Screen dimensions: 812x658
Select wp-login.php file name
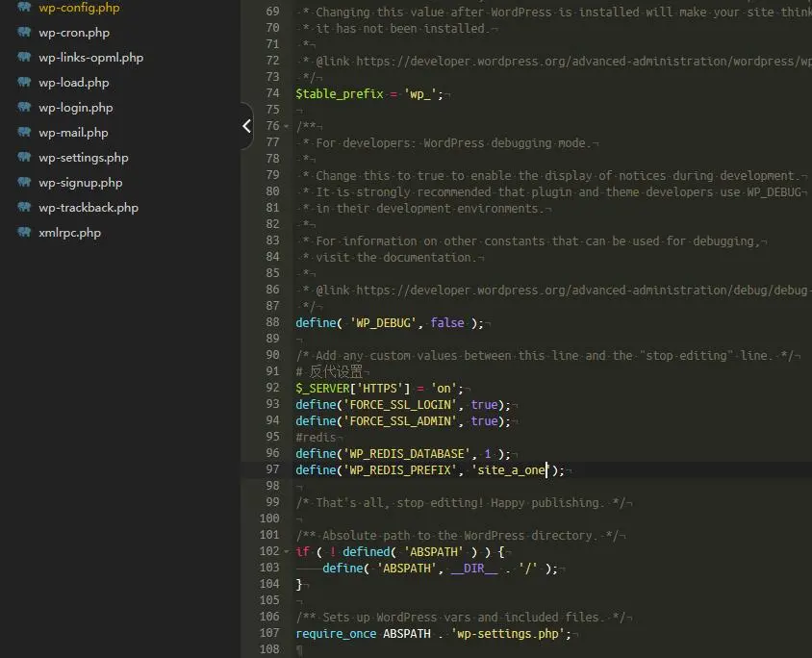click(76, 108)
